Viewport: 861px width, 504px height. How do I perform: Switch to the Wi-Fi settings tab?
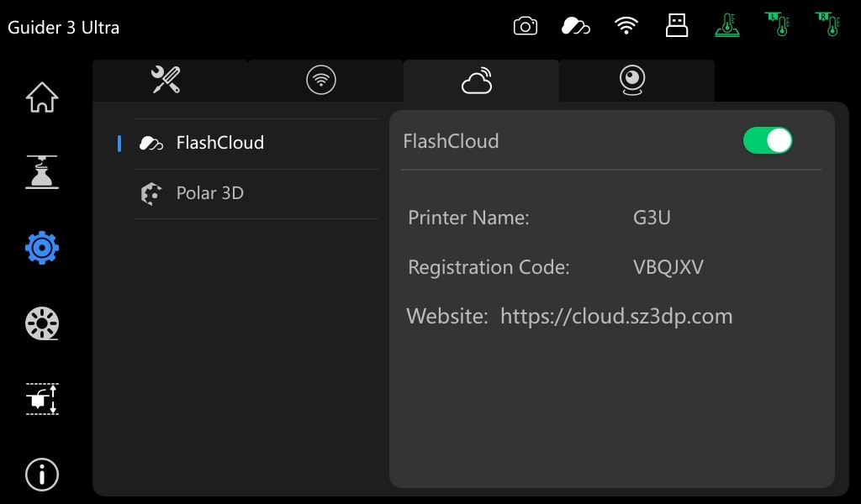click(x=325, y=80)
